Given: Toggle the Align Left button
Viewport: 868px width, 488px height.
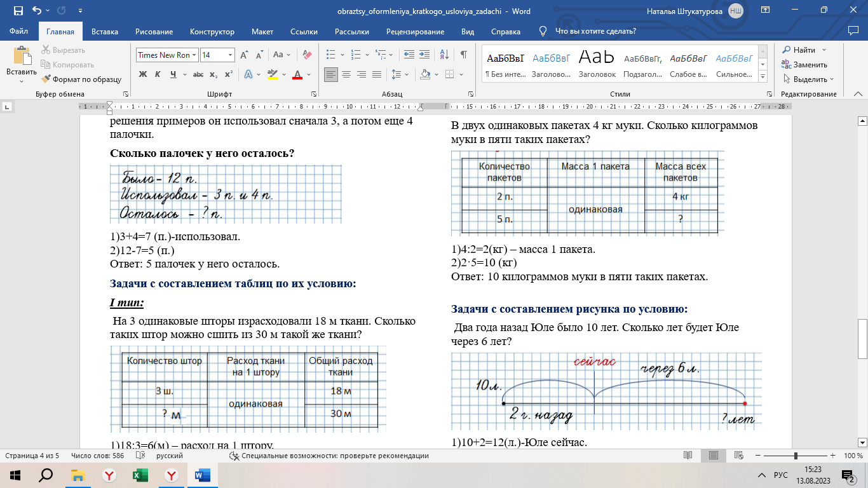Looking at the screenshot, I should tap(331, 74).
